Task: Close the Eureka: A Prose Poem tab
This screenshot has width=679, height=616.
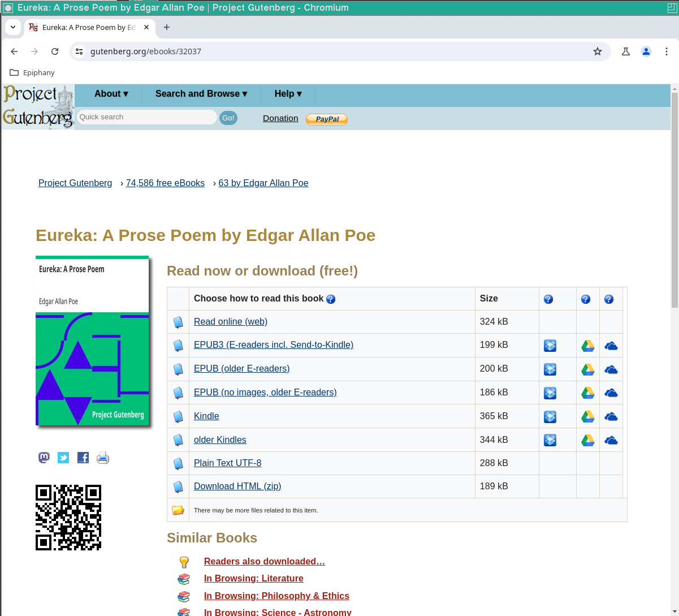Action: pyautogui.click(x=146, y=27)
